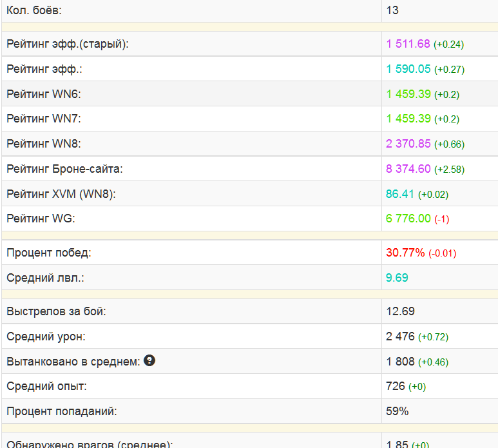Click the Рейтинг WN8 label
This screenshot has width=498, height=448.
point(44,144)
